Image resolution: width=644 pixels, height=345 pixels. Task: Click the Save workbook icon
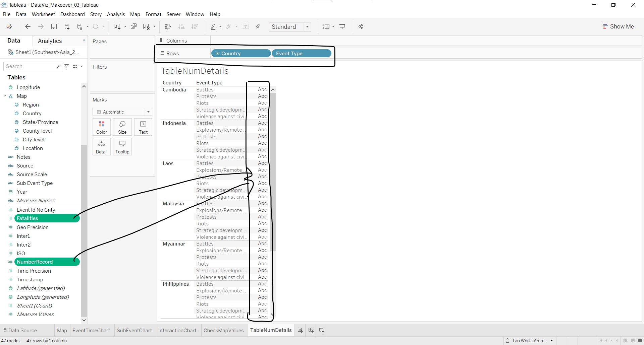point(54,27)
